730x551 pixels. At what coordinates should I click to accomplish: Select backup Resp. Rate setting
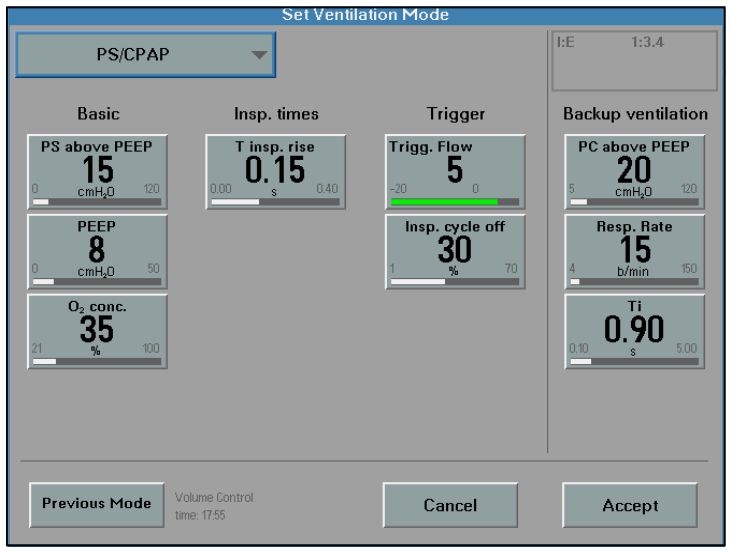coord(634,251)
